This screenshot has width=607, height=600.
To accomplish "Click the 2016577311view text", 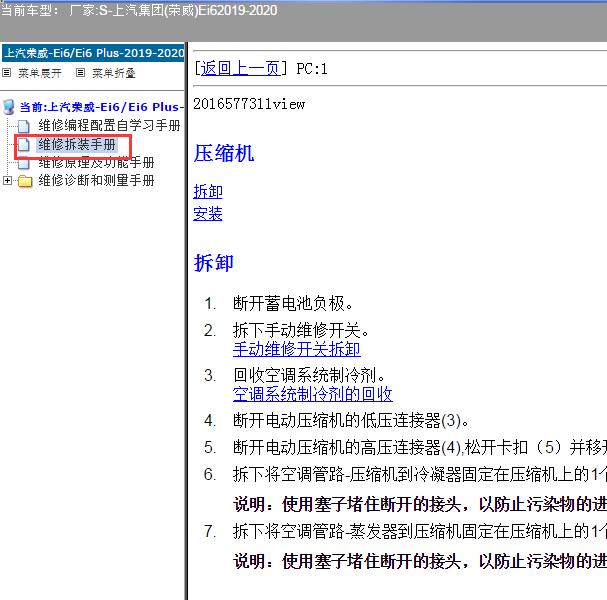I will [249, 104].
